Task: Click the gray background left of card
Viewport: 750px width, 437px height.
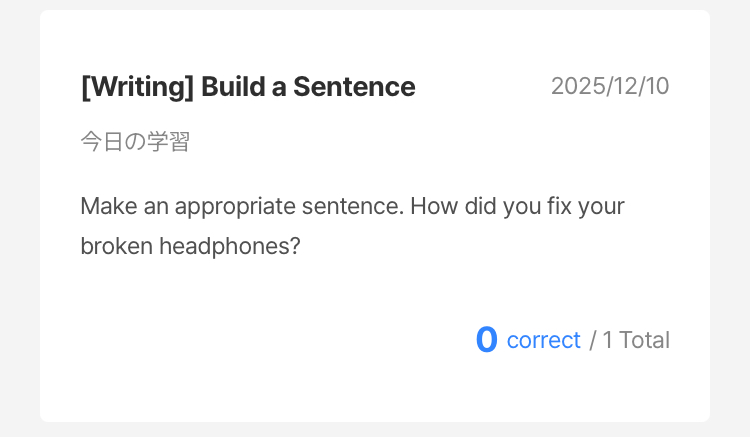Action: pos(19,220)
